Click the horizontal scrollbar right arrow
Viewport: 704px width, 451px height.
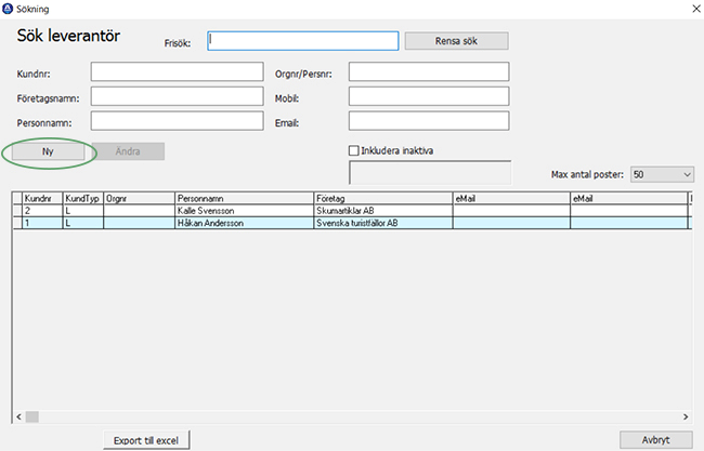(x=686, y=417)
